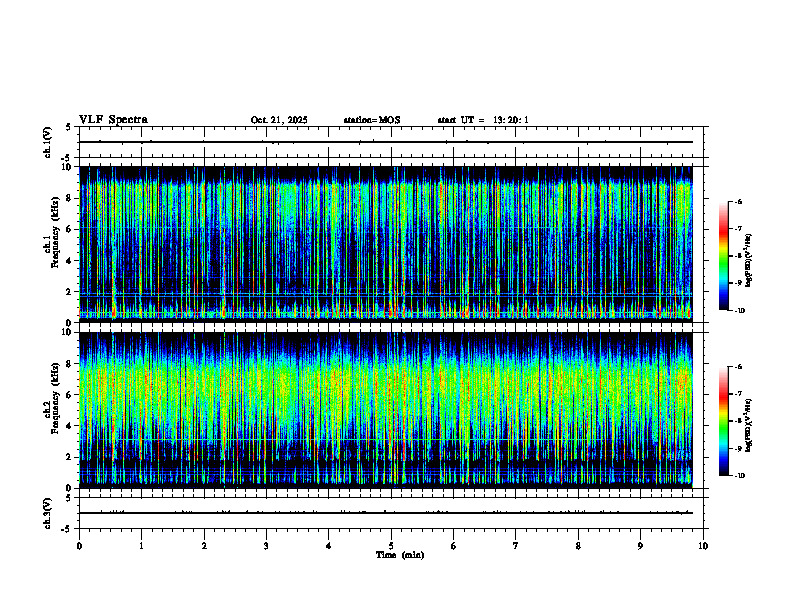Click time axis tick label '0'
Viewport: 792px width, 612px height.
pos(79,546)
